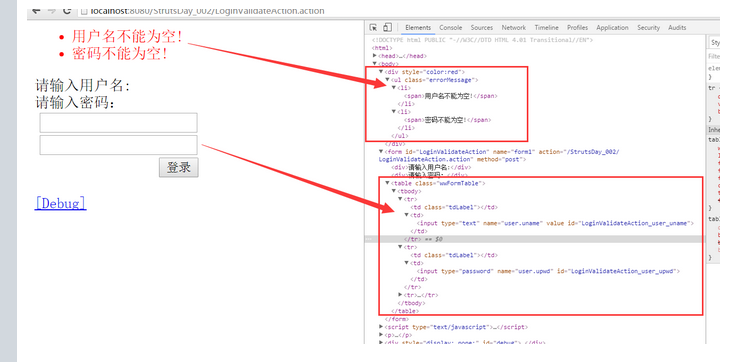Select the input type="text" user.uname line

[555, 223]
